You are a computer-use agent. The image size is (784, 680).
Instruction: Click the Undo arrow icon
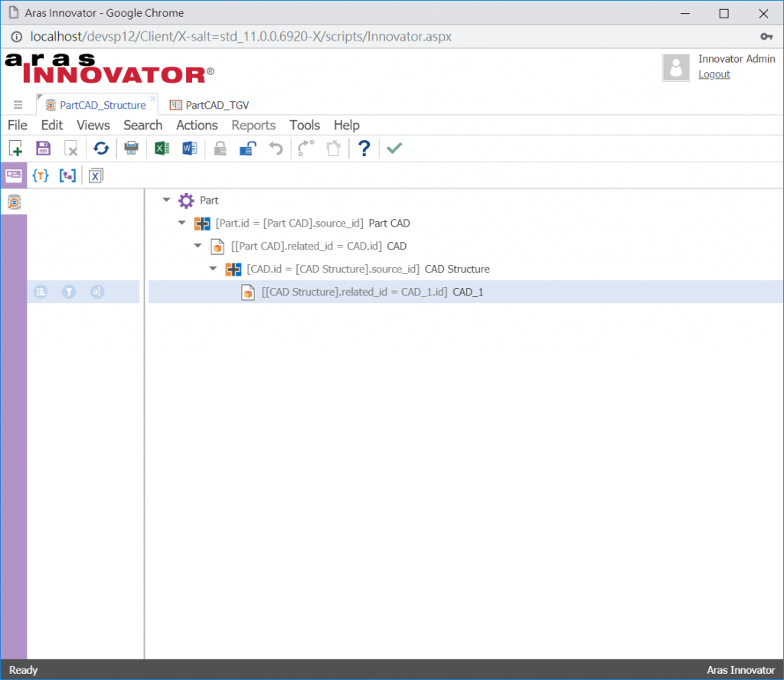276,148
